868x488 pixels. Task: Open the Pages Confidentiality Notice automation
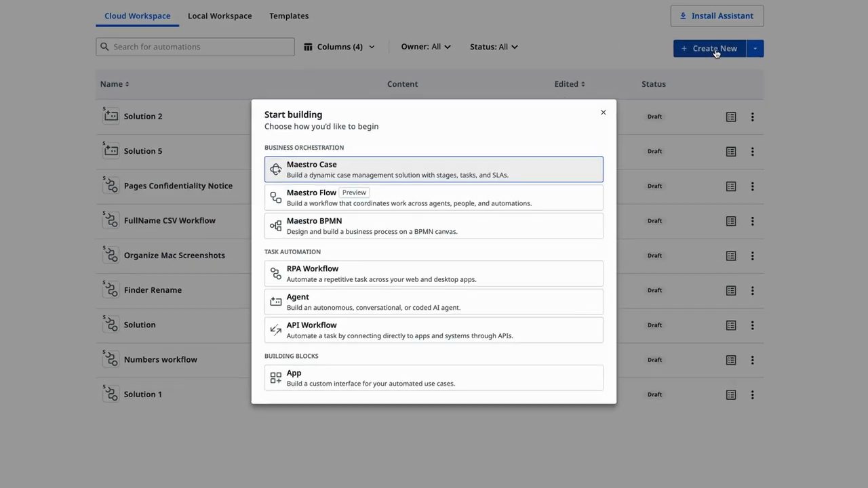[x=178, y=186]
